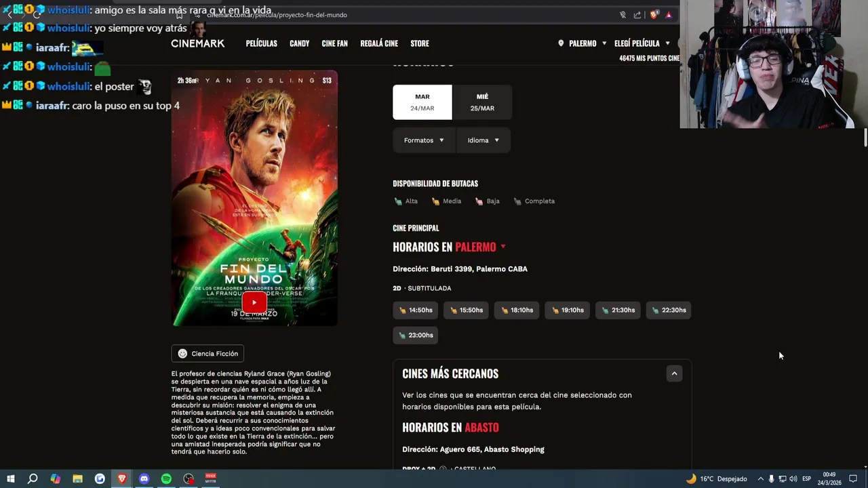Image resolution: width=868 pixels, height=488 pixels.
Task: Click the location pin icon next to Palermo
Action: tap(561, 43)
